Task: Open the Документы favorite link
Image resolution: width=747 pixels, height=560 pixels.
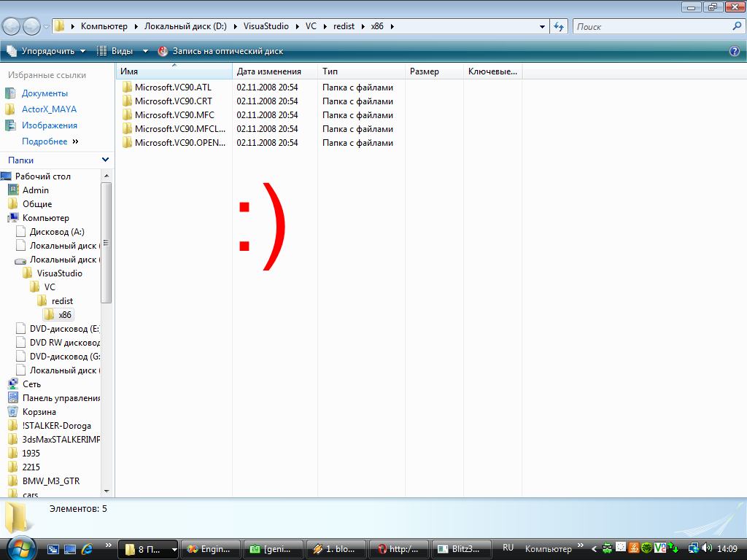Action: [44, 93]
